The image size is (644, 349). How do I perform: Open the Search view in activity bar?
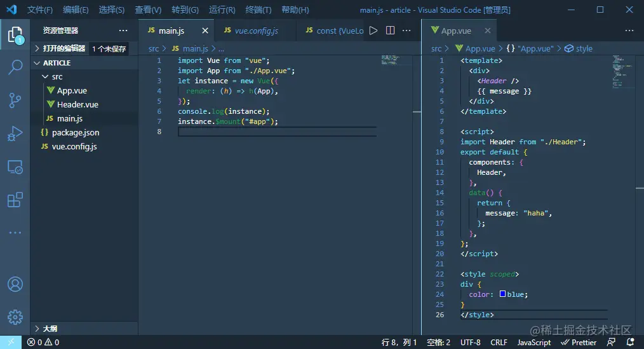coord(15,67)
